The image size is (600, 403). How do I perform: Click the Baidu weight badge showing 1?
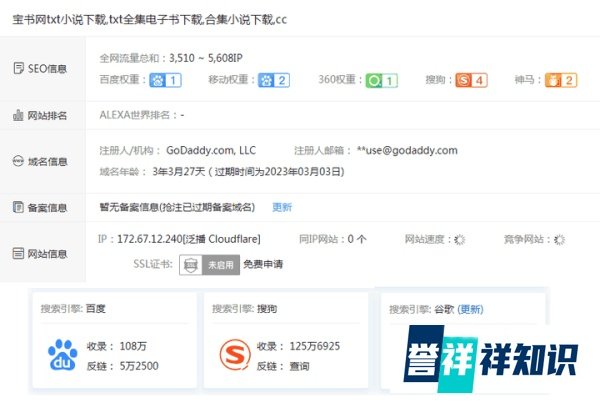[165, 80]
